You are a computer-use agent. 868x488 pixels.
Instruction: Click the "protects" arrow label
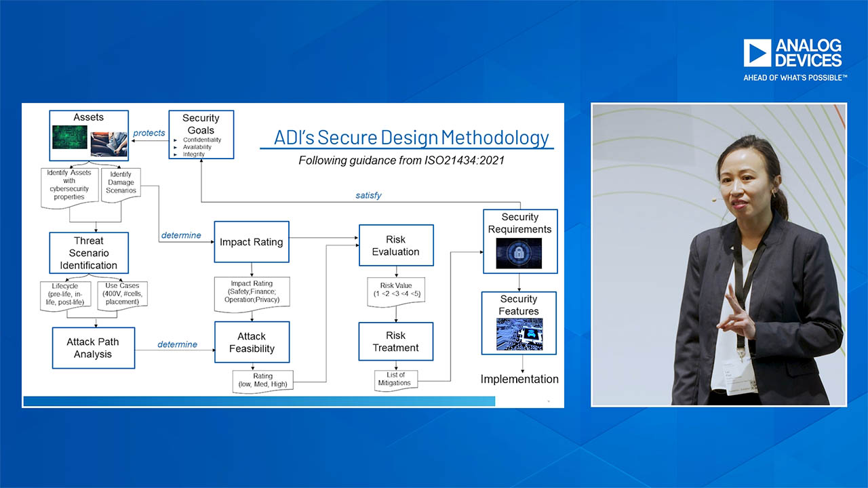coord(149,133)
